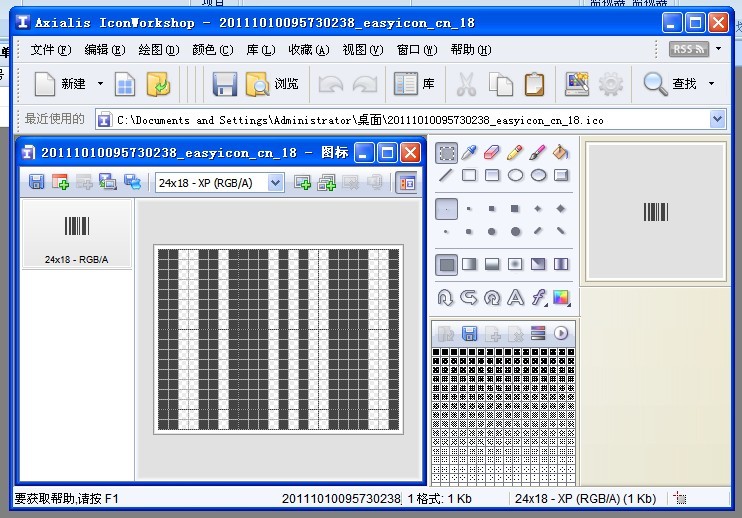Select the Eraser tool
This screenshot has width=742, height=518.
tap(492, 153)
